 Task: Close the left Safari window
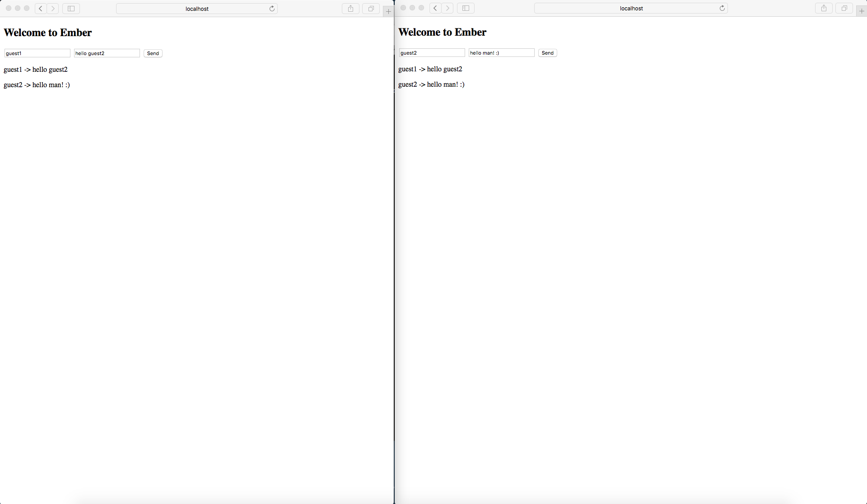9,8
